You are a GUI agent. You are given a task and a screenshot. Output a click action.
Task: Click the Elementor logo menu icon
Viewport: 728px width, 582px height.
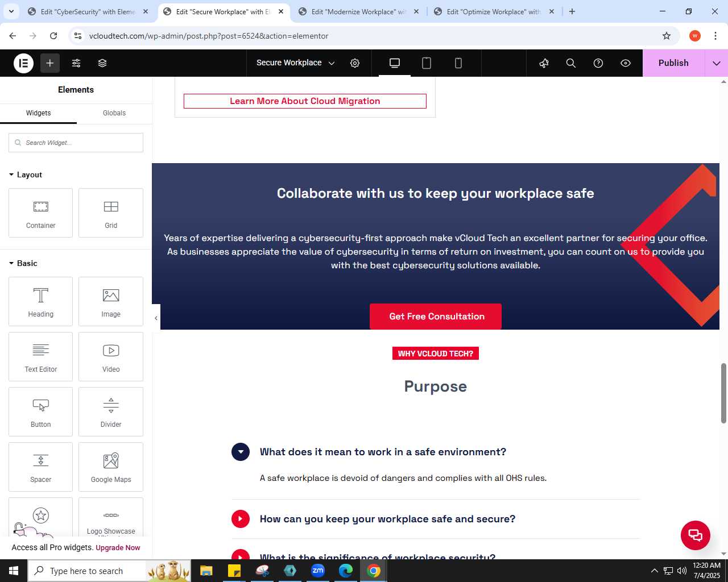tap(23, 63)
